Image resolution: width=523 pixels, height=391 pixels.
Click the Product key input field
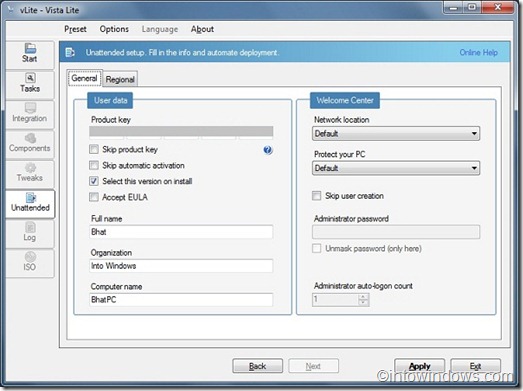point(181,132)
